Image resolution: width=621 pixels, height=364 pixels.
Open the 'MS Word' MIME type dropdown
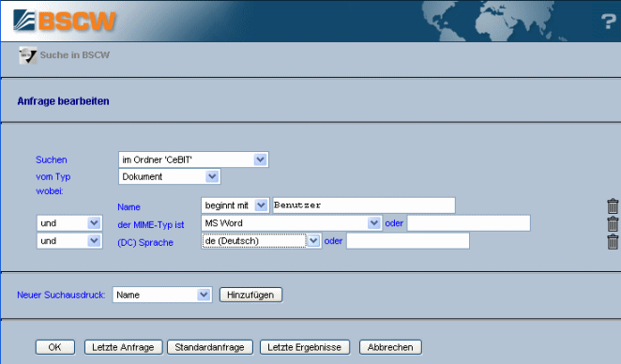click(292, 223)
